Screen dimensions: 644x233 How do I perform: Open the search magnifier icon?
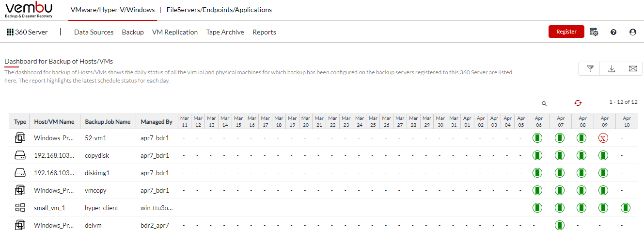click(x=544, y=103)
